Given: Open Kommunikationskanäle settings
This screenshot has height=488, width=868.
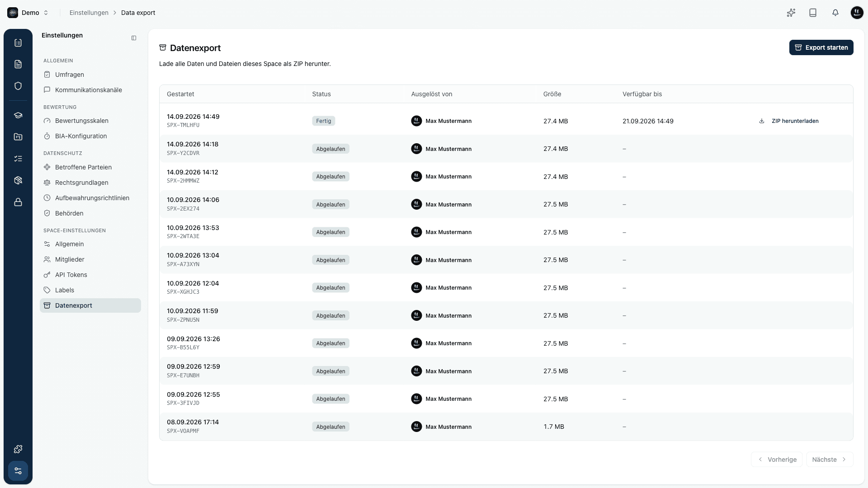Looking at the screenshot, I should (90, 90).
